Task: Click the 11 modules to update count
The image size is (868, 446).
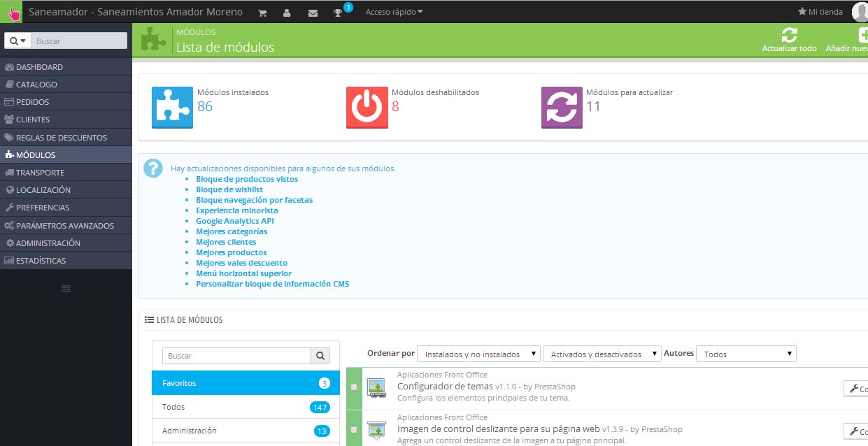Action: [x=593, y=106]
